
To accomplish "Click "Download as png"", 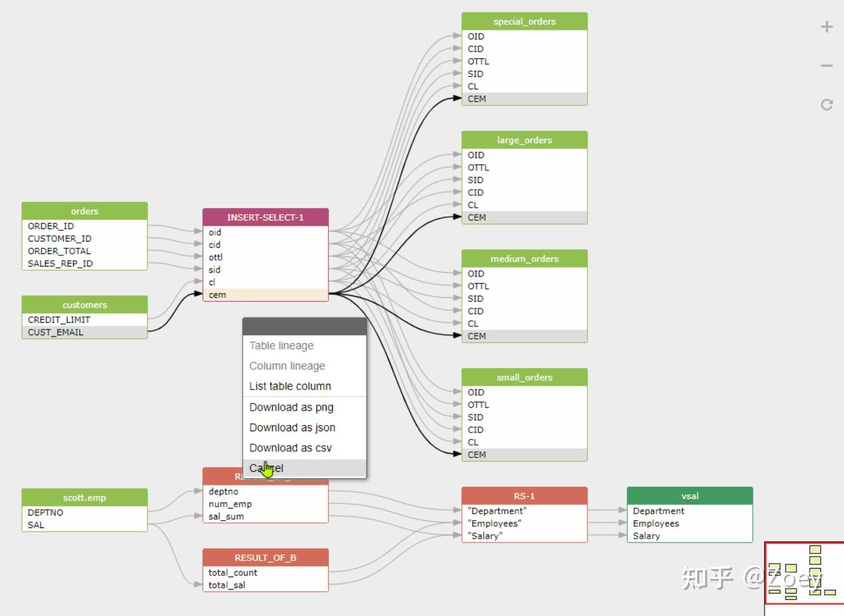I will 292,407.
